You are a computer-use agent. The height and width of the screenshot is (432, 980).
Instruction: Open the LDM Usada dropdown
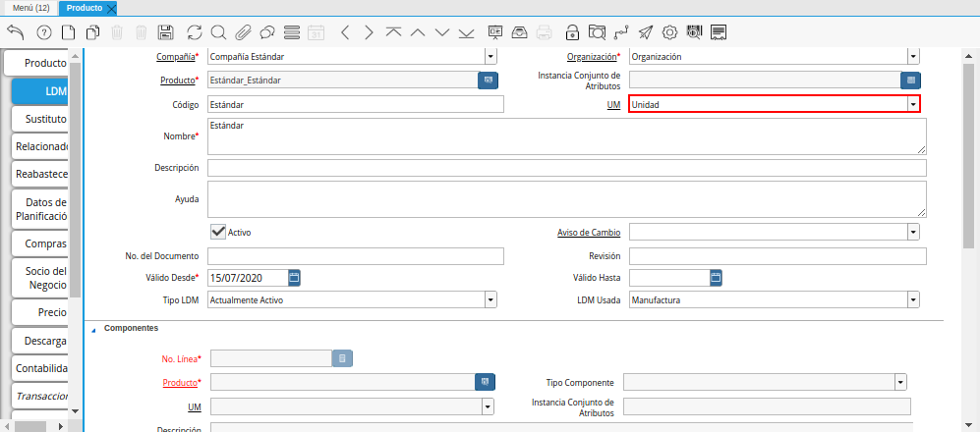pyautogui.click(x=913, y=300)
